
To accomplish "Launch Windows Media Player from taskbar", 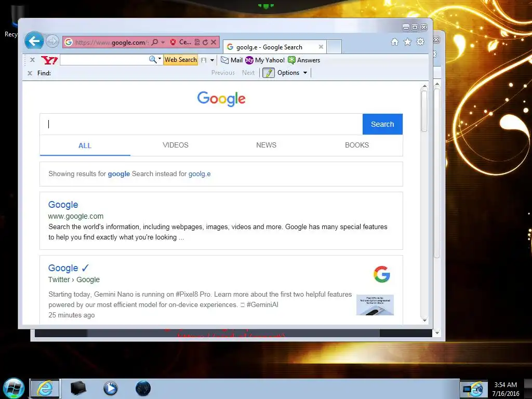I will (110, 389).
